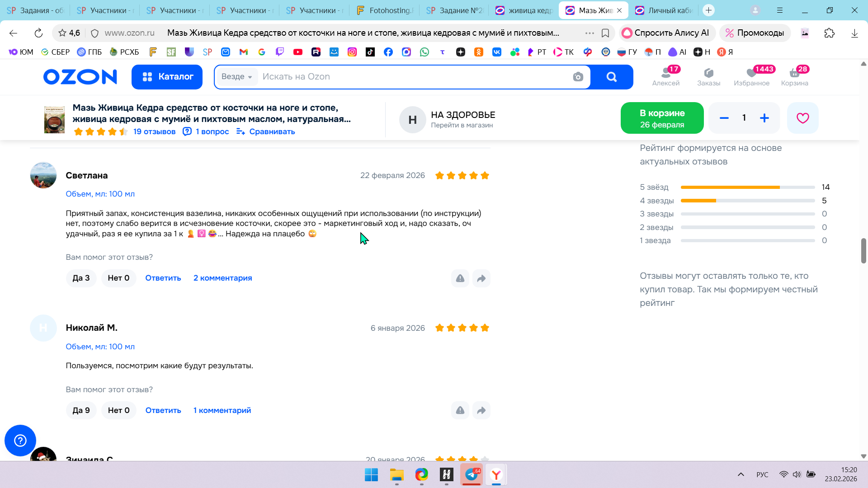868x488 pixels.
Task: Report Николай М.'s review warning icon
Action: 460,410
